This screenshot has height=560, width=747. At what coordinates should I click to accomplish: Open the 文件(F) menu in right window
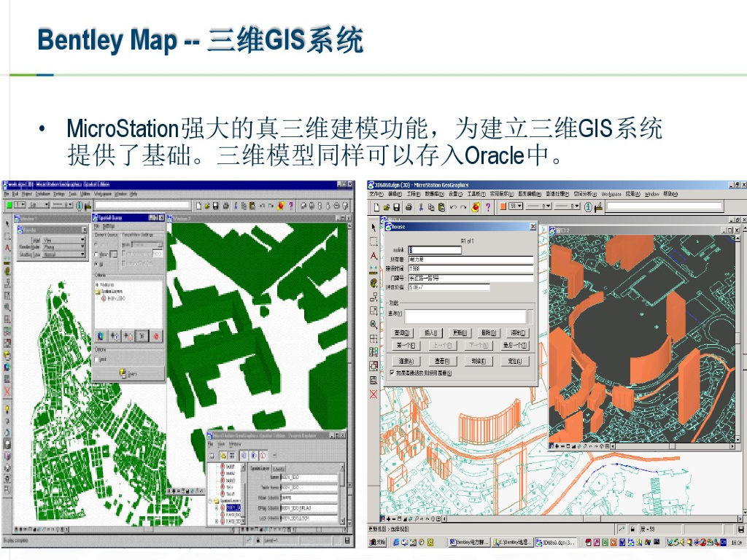[376, 195]
